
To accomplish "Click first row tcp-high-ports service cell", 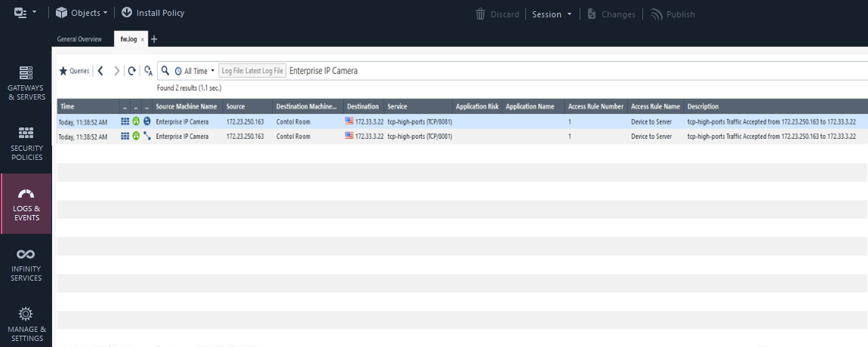I will [420, 121].
